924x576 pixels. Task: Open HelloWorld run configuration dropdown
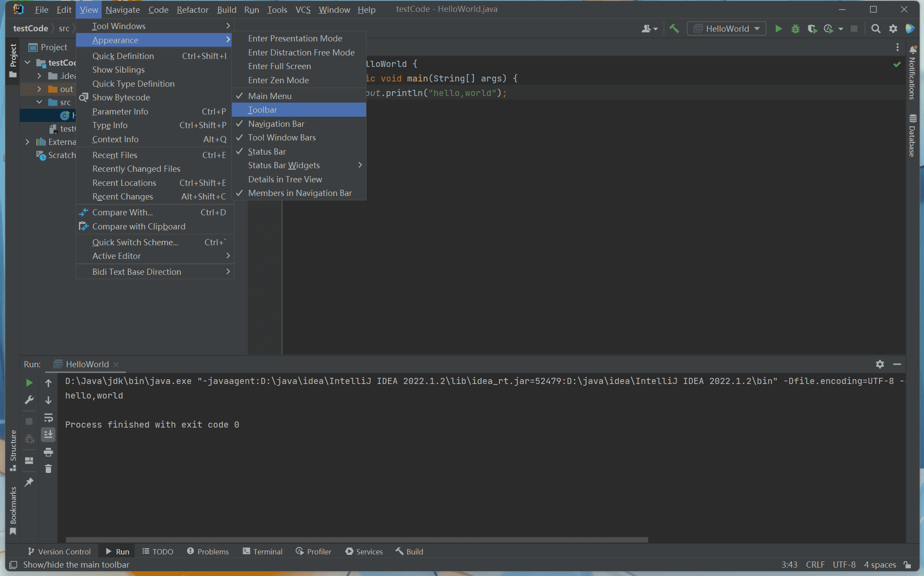[x=727, y=29]
